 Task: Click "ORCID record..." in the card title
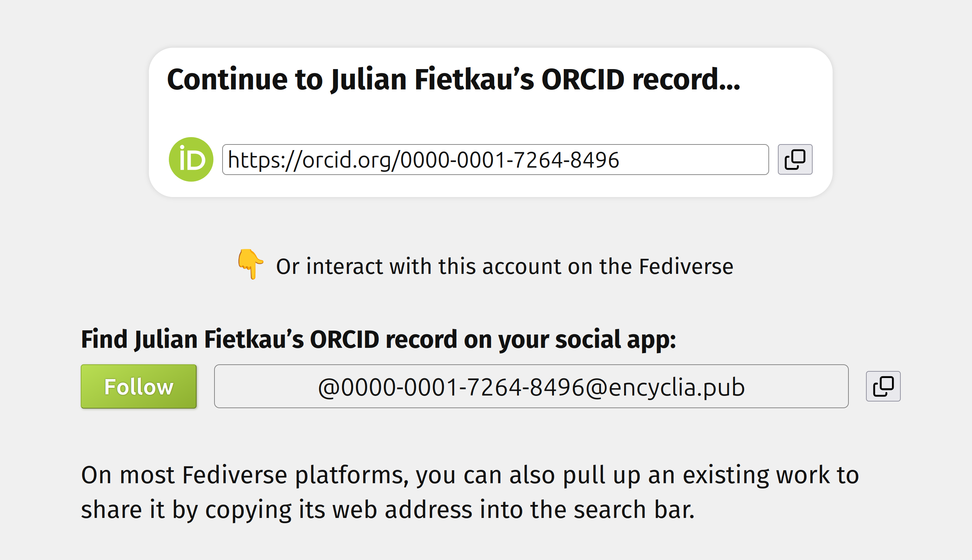pos(641,80)
